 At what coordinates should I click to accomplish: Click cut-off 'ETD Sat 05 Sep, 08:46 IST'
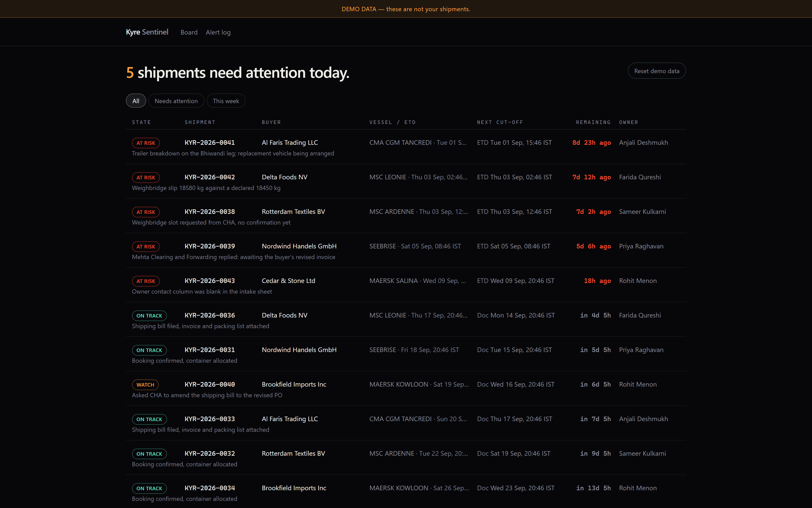(x=514, y=246)
